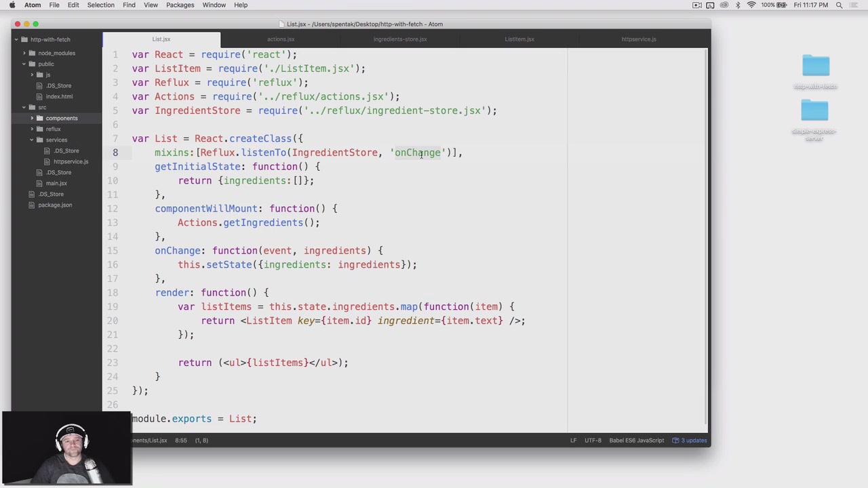This screenshot has height=488, width=868.
Task: Open the Bluetooth status icon
Action: (x=738, y=5)
